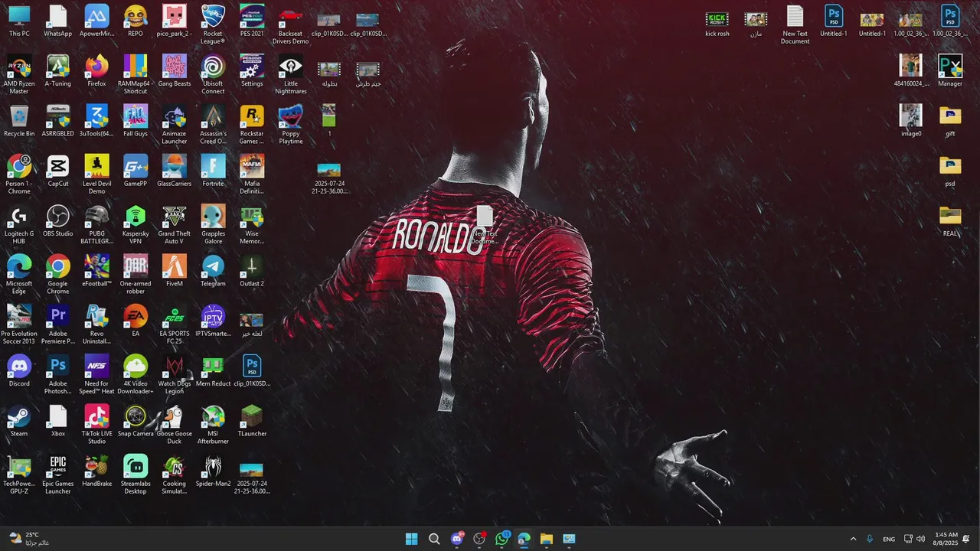980x551 pixels.
Task: Open the This PC desktop icon
Action: click(19, 21)
